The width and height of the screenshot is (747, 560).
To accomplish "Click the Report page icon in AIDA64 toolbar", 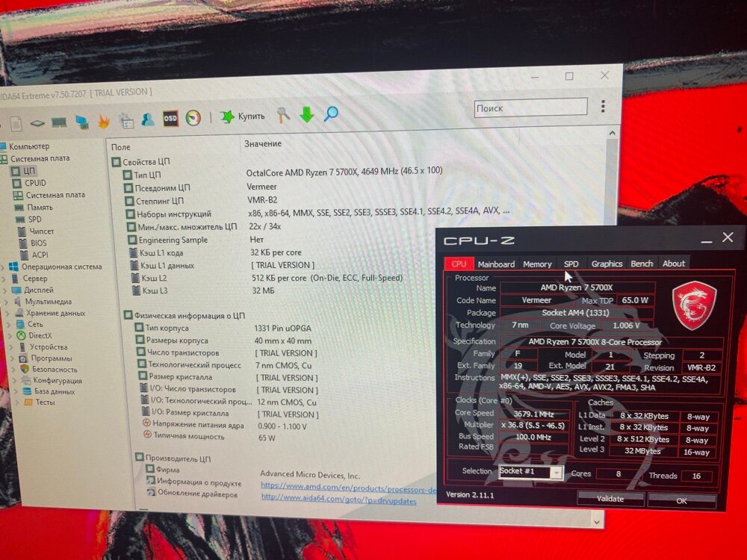I will coord(16,124).
